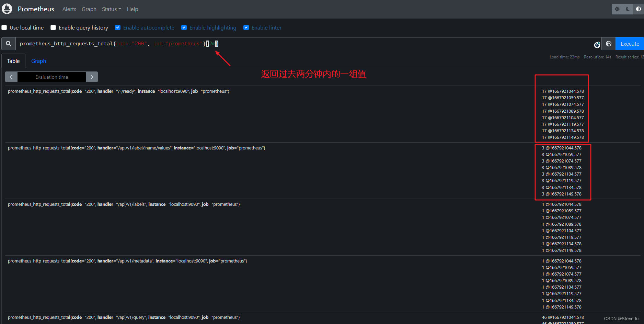Click the /api/v1/labels series label
The image size is (644, 324).
[124, 204]
